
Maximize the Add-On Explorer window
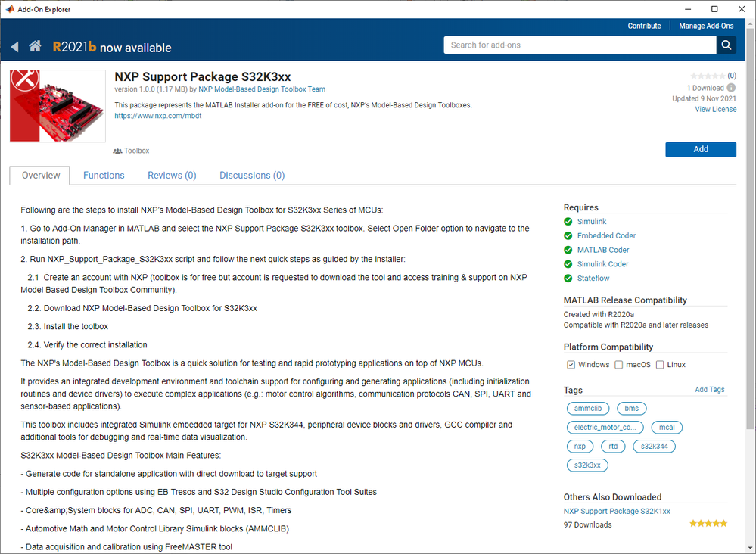714,9
